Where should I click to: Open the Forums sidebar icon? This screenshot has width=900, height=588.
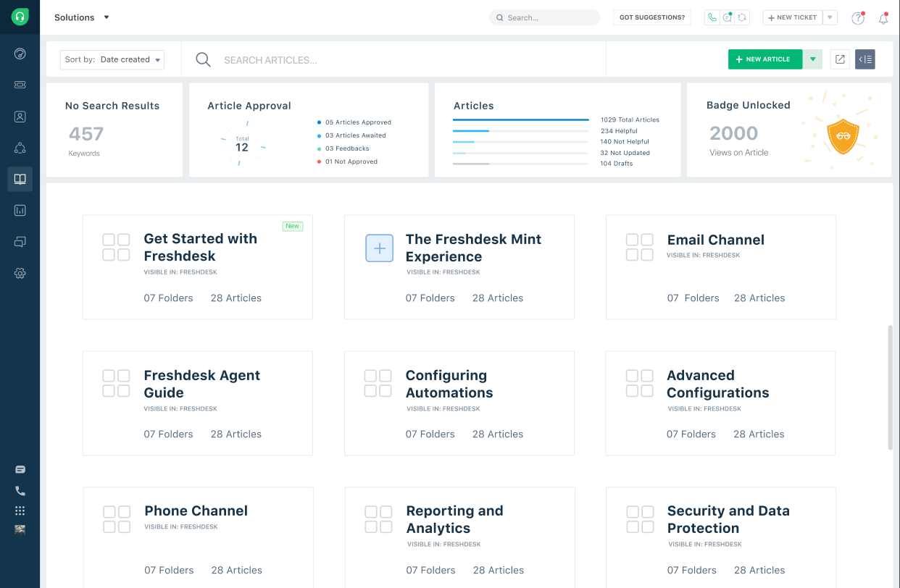pyautogui.click(x=20, y=242)
